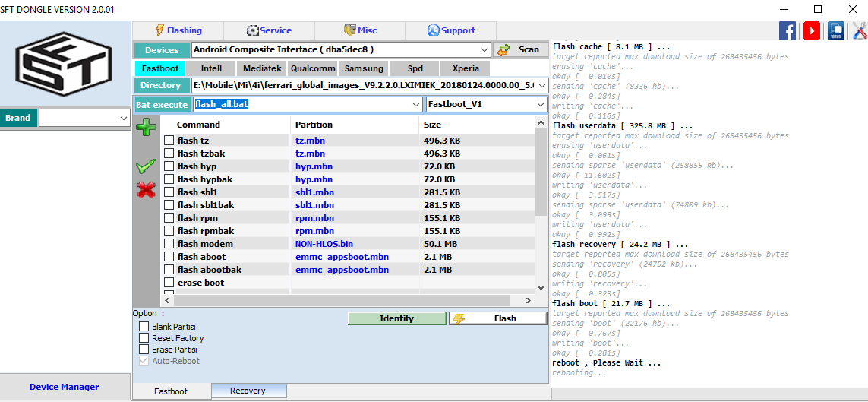Click the 'reboot , Please Wait ...' log line
Image resolution: width=868 pixels, height=402 pixels.
point(607,363)
